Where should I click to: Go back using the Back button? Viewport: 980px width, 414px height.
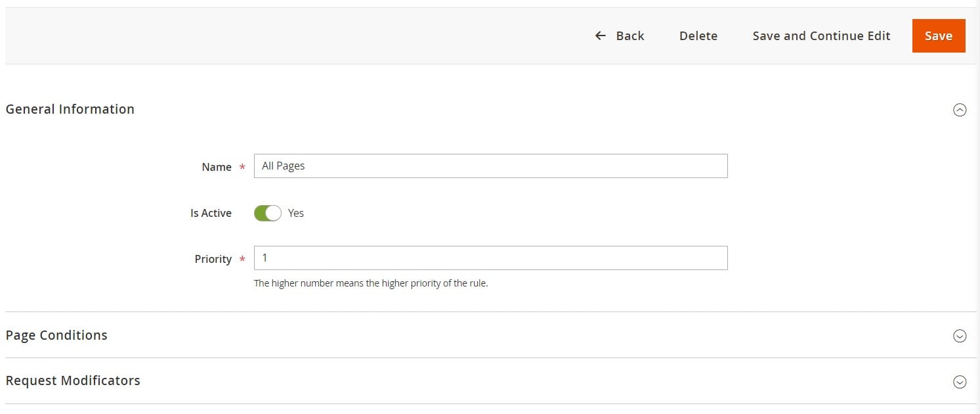pos(619,36)
